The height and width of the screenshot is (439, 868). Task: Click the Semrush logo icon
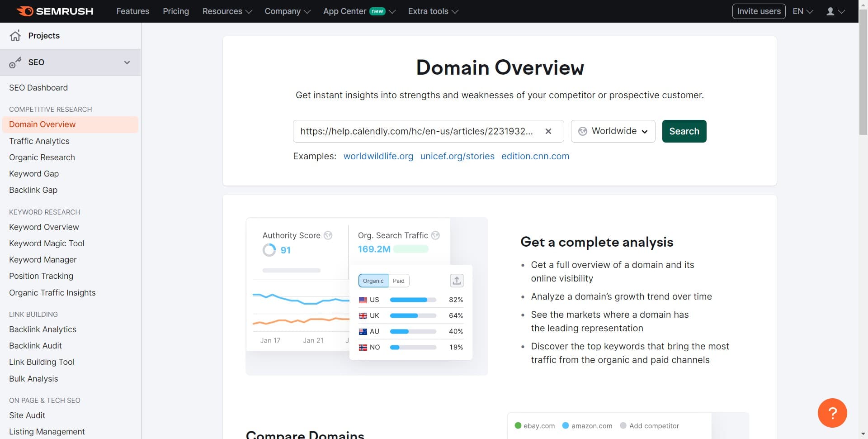[x=25, y=11]
